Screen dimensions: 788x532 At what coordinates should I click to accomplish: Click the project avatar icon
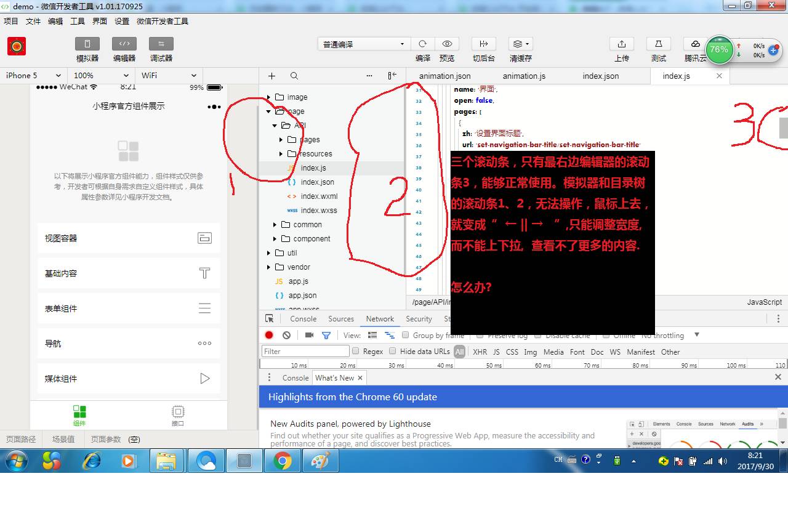tap(17, 46)
